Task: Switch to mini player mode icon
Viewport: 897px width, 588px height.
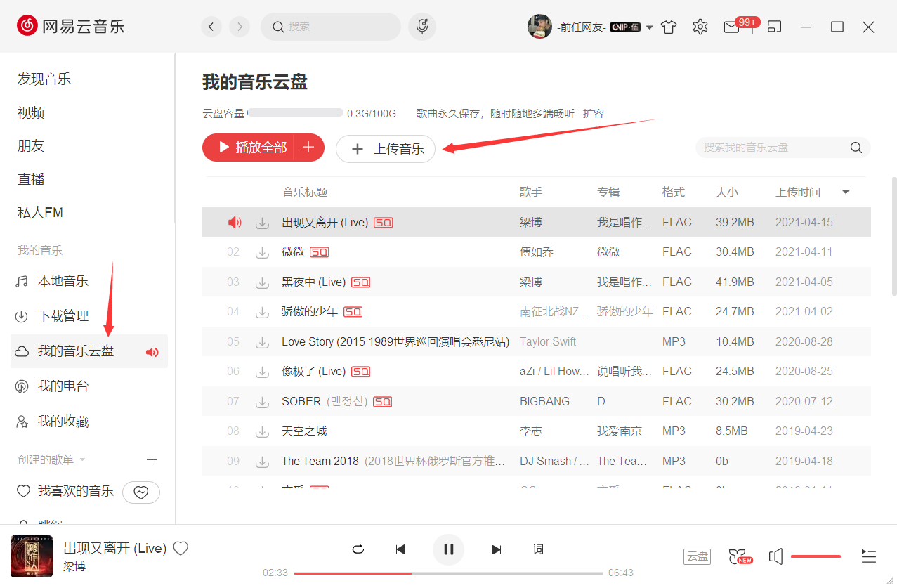Action: click(774, 27)
